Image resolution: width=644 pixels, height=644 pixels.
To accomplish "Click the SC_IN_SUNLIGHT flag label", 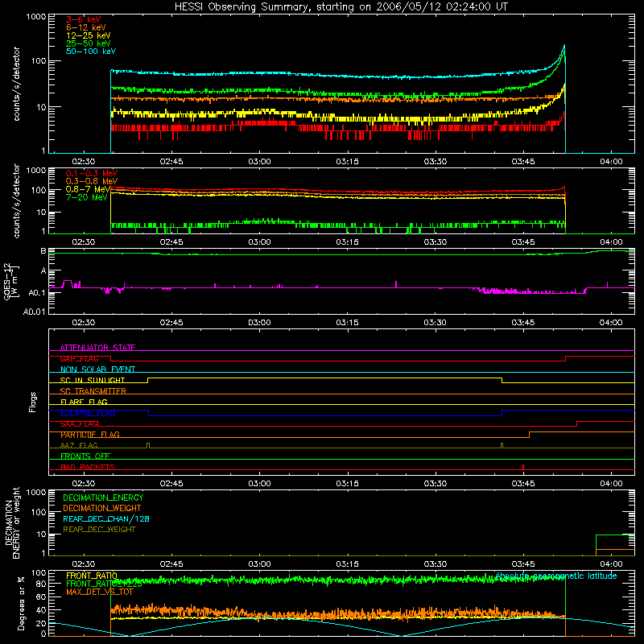I will coord(93,380).
